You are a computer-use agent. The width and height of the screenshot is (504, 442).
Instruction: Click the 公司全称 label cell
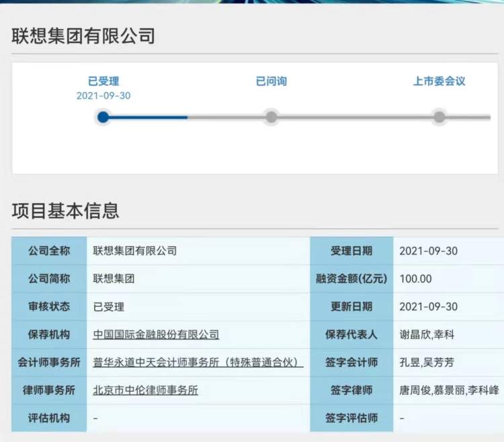pyautogui.click(x=49, y=251)
